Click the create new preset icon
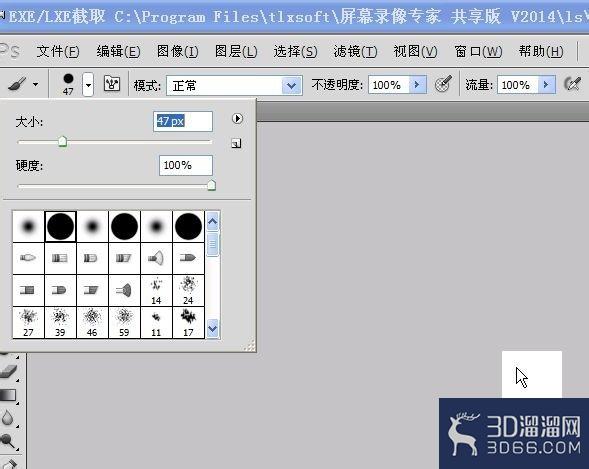This screenshot has width=589, height=469. (x=236, y=143)
